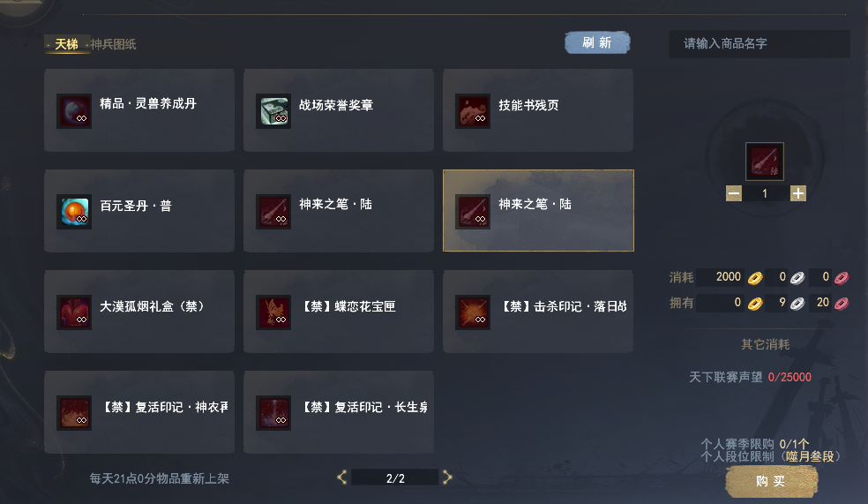Image resolution: width=868 pixels, height=504 pixels.
Task: Go to the previous shop page arrow
Action: (x=342, y=478)
